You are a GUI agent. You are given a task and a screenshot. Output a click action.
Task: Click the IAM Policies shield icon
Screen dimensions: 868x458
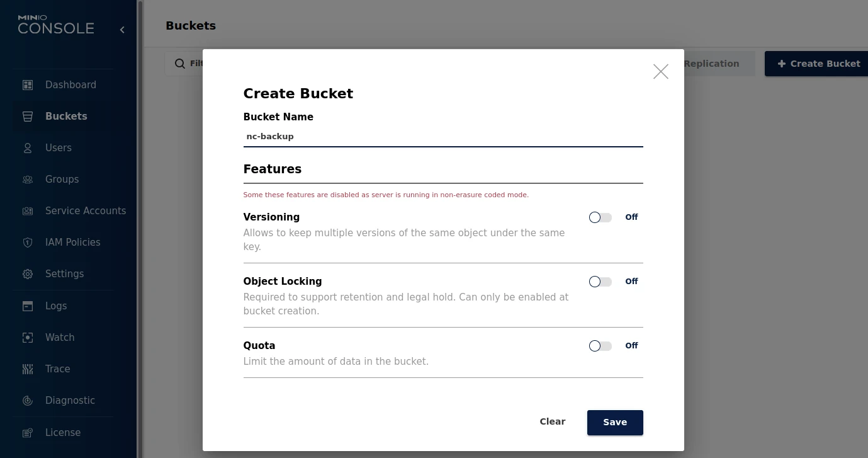(x=28, y=243)
